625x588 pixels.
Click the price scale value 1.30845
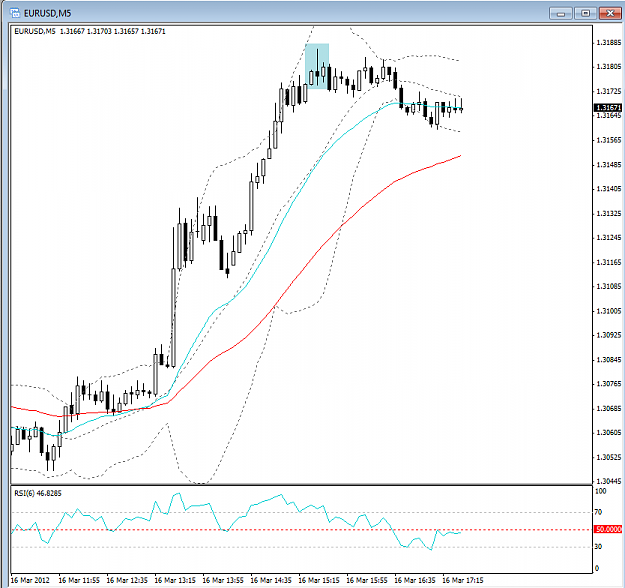[609, 360]
